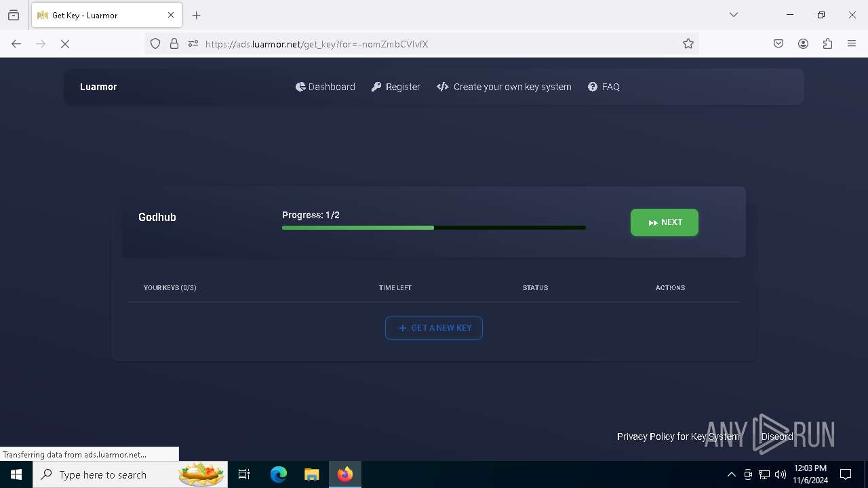Open the Windows Start menu
Image resolution: width=868 pixels, height=488 pixels.
pos(16,474)
